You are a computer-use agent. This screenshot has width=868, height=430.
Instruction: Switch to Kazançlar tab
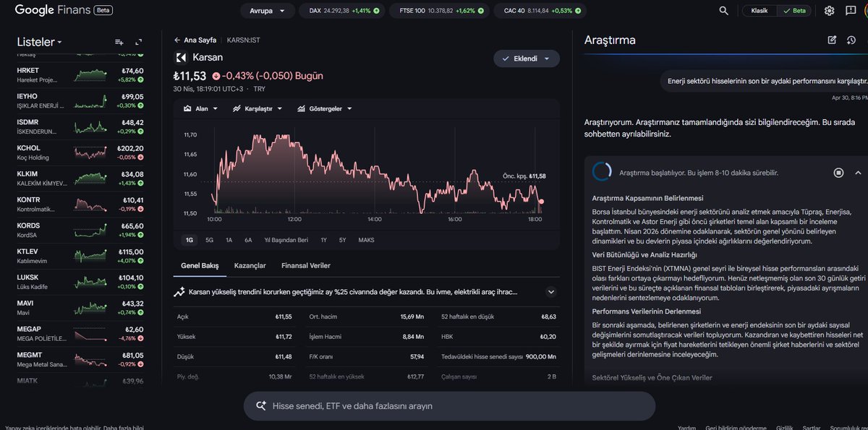point(250,265)
